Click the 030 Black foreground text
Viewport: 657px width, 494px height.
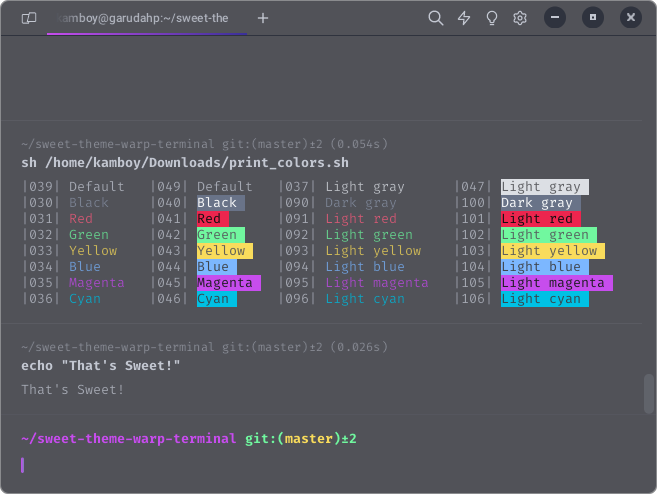pos(89,203)
